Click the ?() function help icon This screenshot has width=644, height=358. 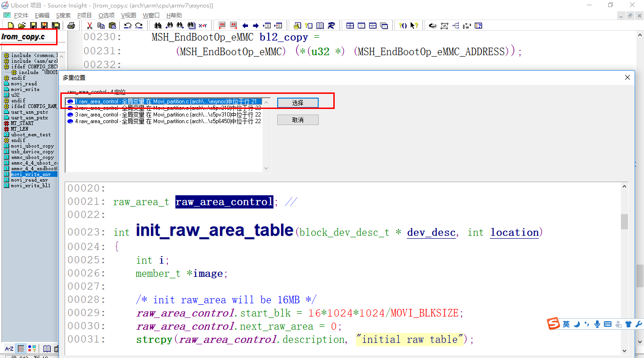(x=403, y=25)
